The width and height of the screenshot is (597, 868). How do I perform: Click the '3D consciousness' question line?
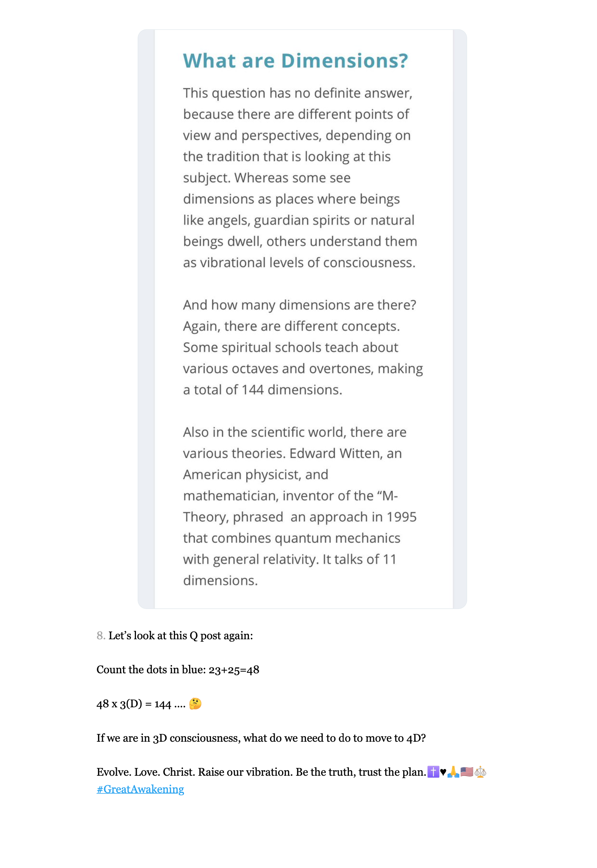tap(261, 738)
